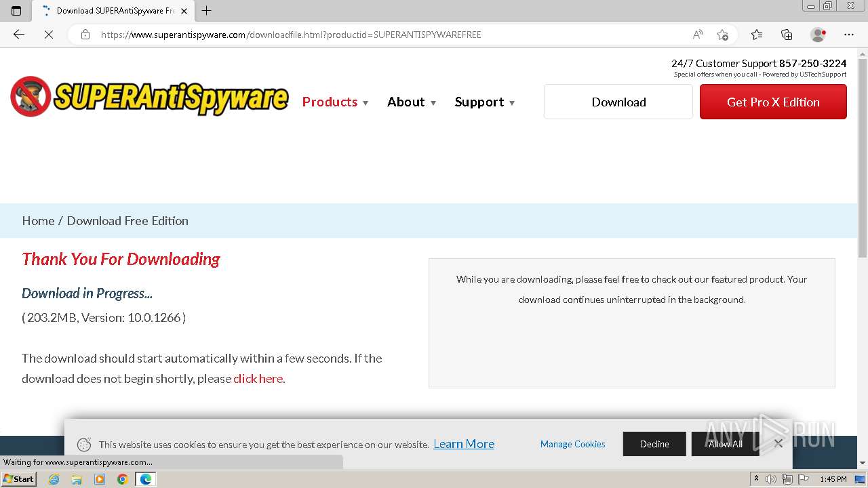Open Learn More cookie link
Viewport: 868px width, 488px height.
coord(464,444)
